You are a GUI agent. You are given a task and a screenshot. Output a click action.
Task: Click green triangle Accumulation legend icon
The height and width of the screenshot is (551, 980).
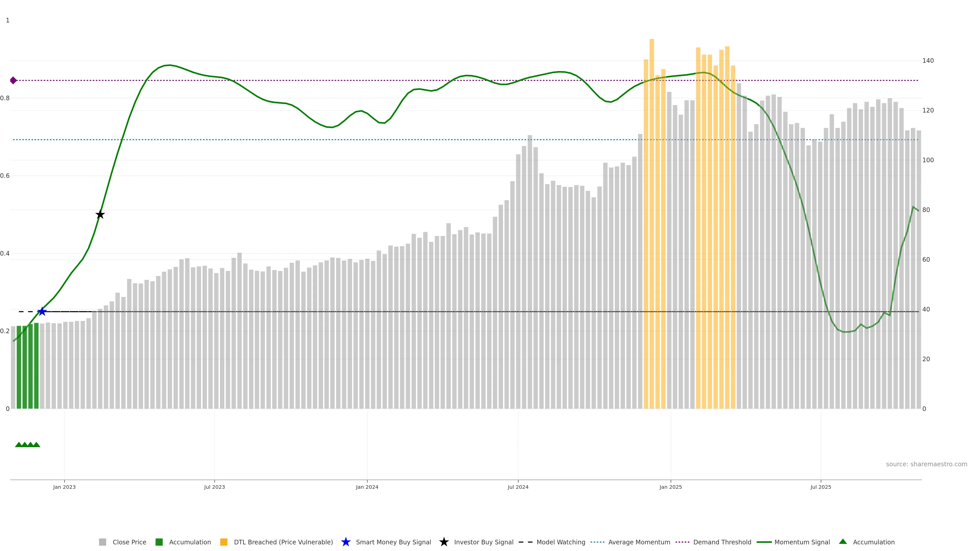coord(843,542)
